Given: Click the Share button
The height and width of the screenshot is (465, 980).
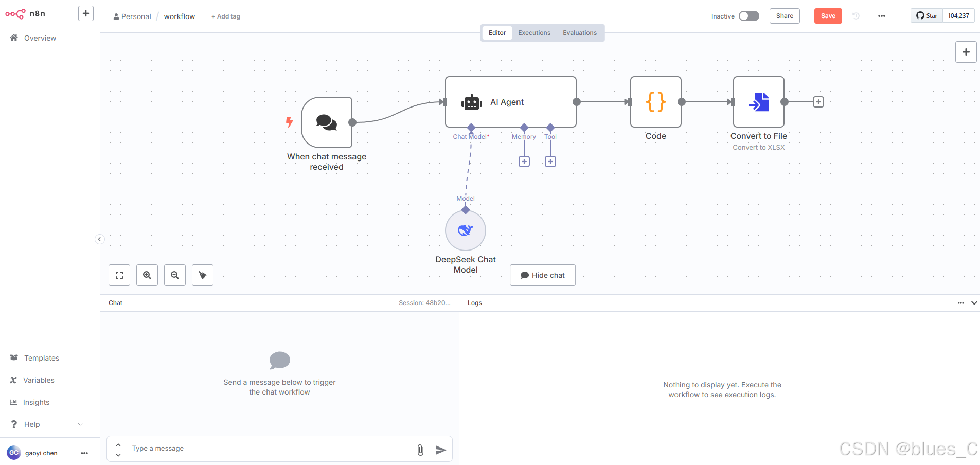Looking at the screenshot, I should click(785, 16).
